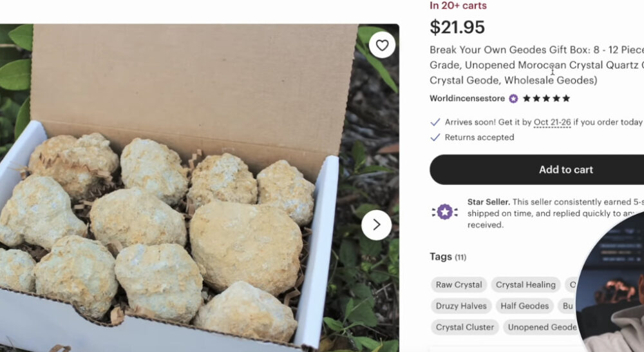Click the purple badge beside Worldincensestore

coord(513,99)
